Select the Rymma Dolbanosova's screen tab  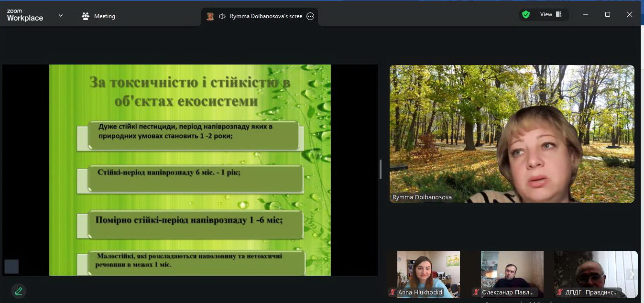(265, 16)
